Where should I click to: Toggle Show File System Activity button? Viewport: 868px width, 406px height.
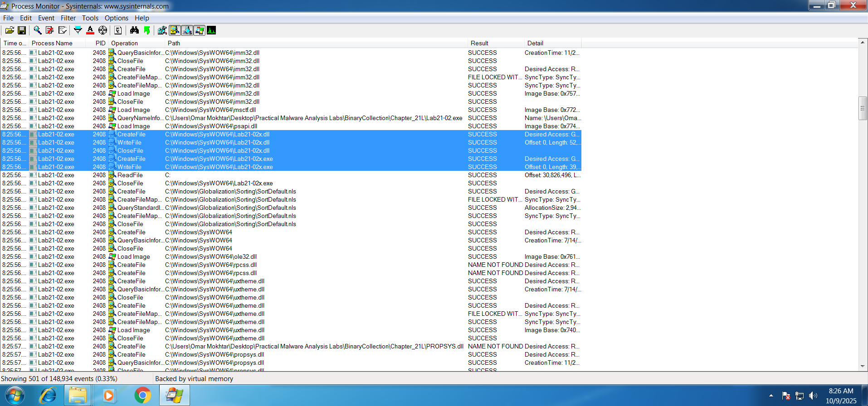tap(175, 30)
